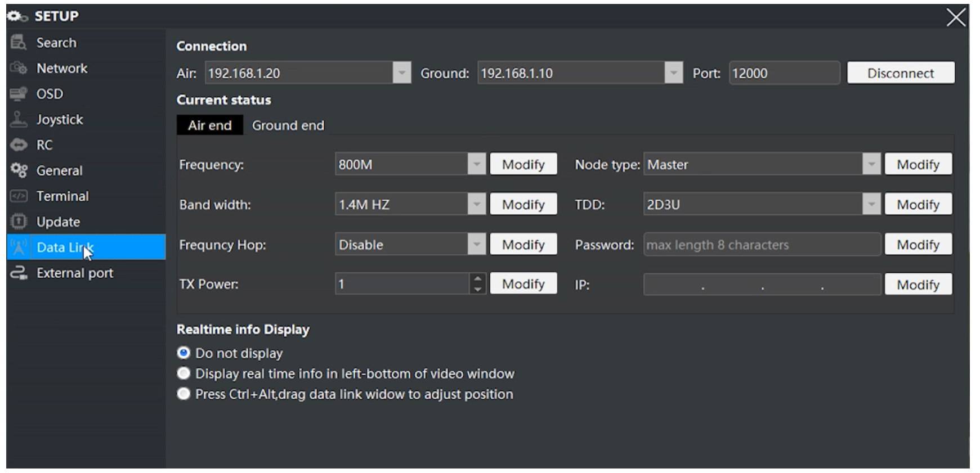980x473 pixels.
Task: Click Modify next to TX Power
Action: coord(523,284)
